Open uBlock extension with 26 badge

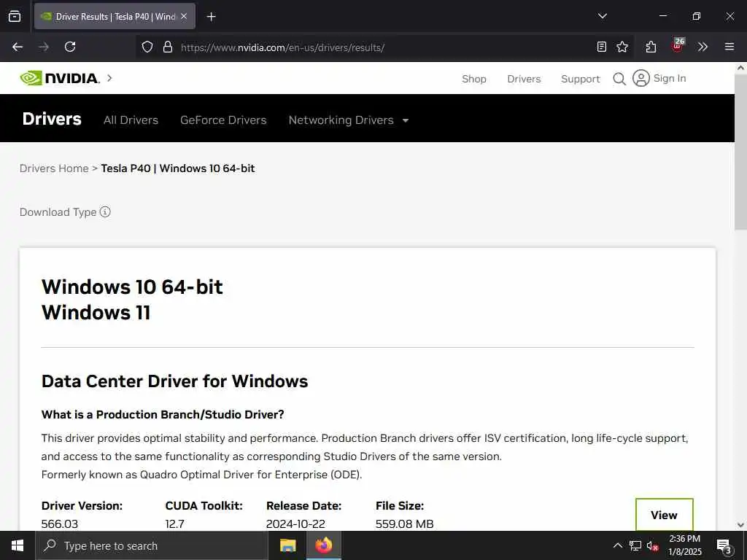(678, 45)
